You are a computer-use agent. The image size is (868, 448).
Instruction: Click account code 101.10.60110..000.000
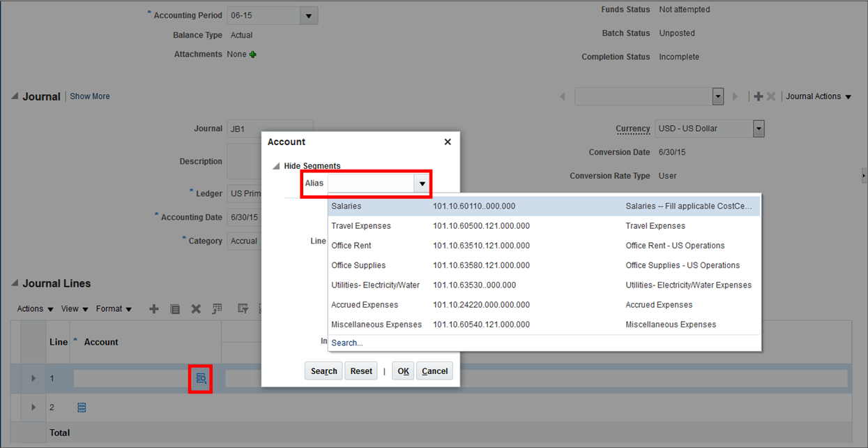point(474,206)
